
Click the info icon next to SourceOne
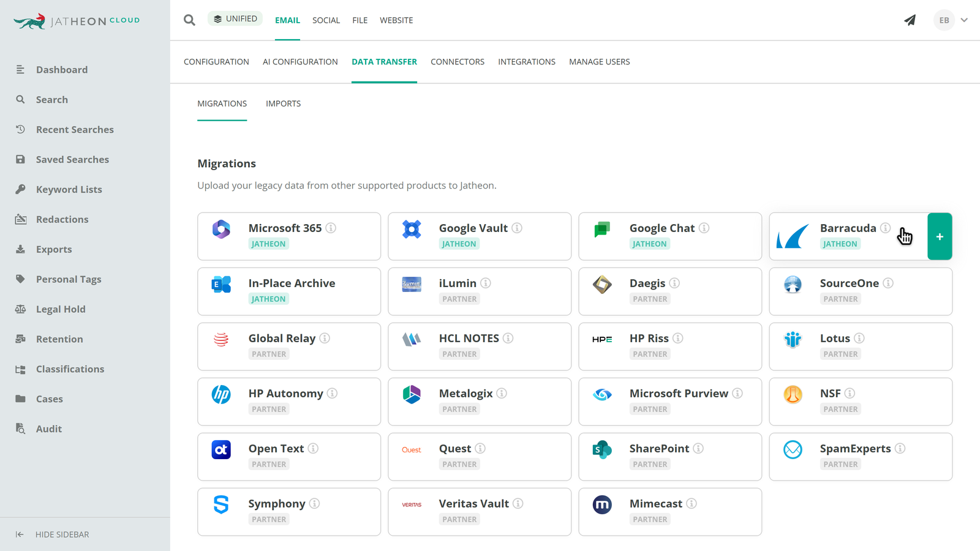(888, 283)
